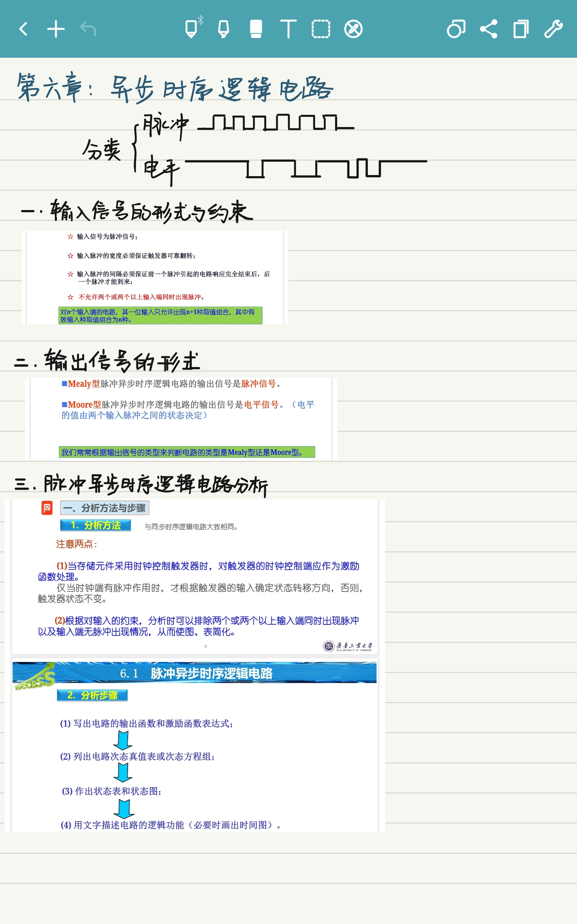Image resolution: width=577 pixels, height=924 pixels.
Task: Add a new page with plus icon
Action: click(55, 29)
